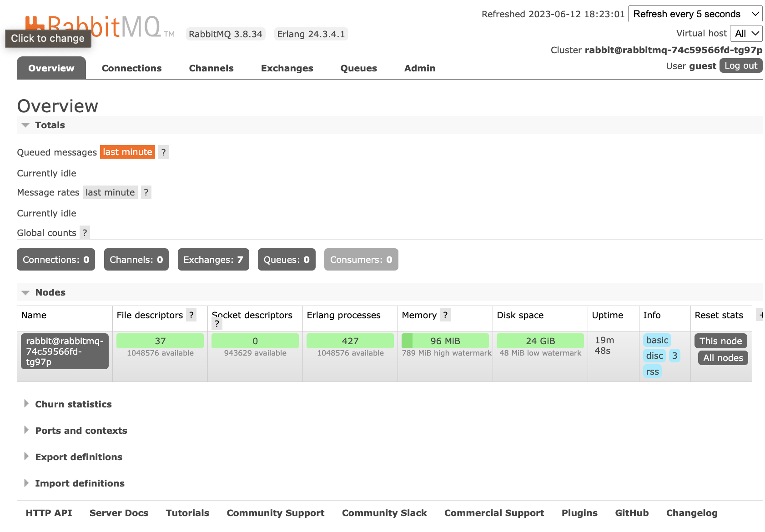Open help for File descriptors column
Screen dimensions: 765x532
click(191, 315)
